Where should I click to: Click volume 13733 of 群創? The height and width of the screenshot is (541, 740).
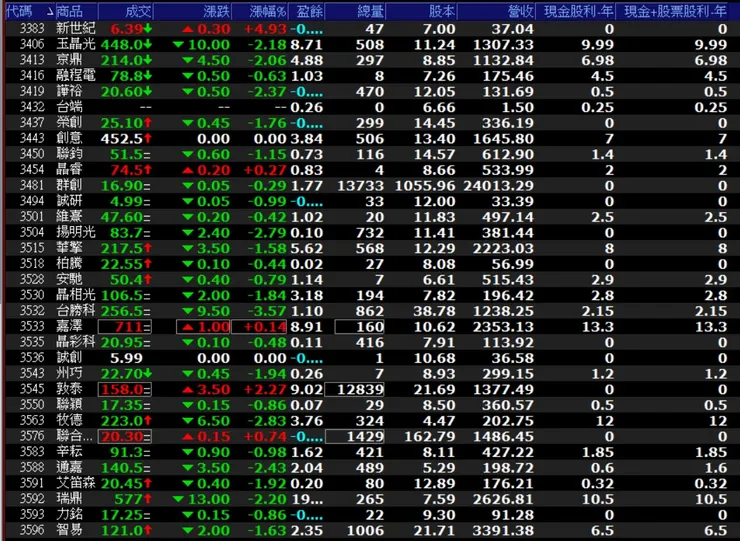pos(361,186)
